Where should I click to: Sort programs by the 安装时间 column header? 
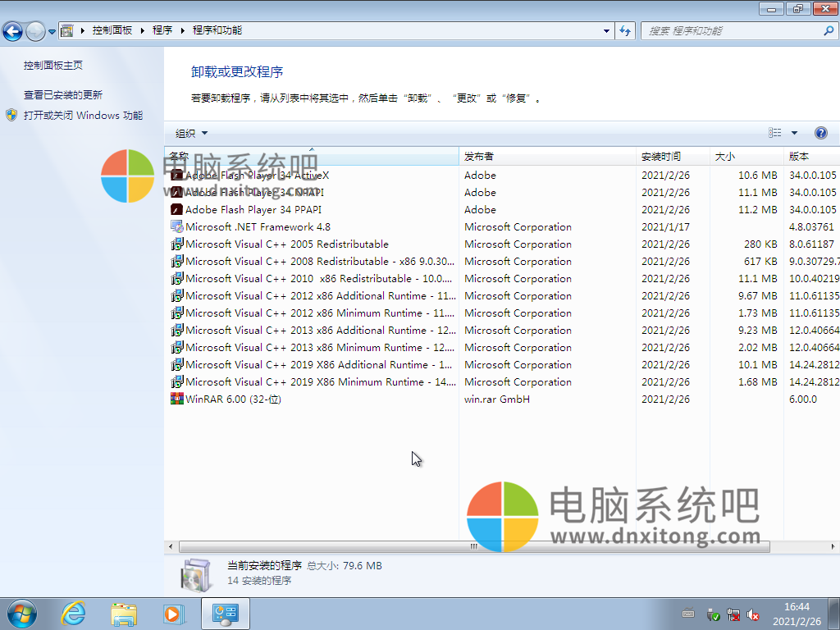661,156
